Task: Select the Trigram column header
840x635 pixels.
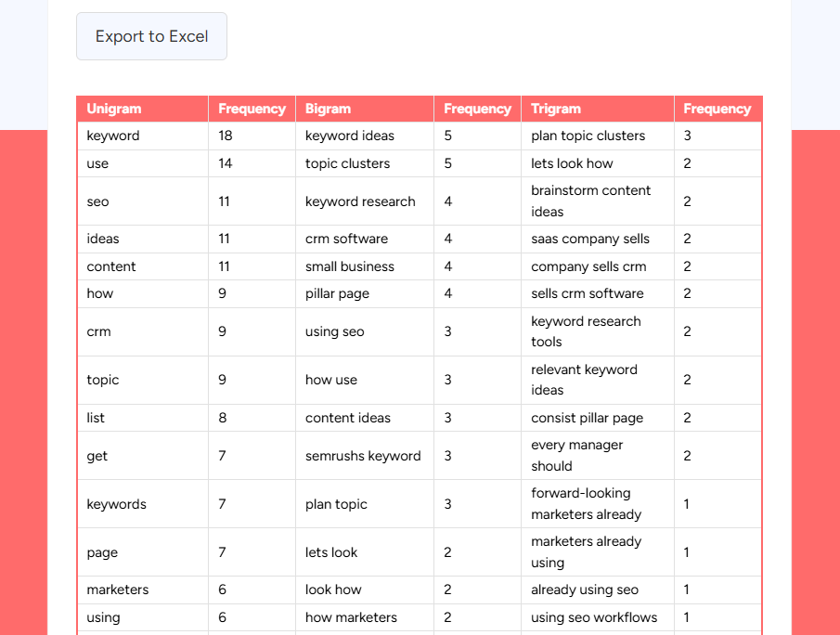Action: pos(555,109)
